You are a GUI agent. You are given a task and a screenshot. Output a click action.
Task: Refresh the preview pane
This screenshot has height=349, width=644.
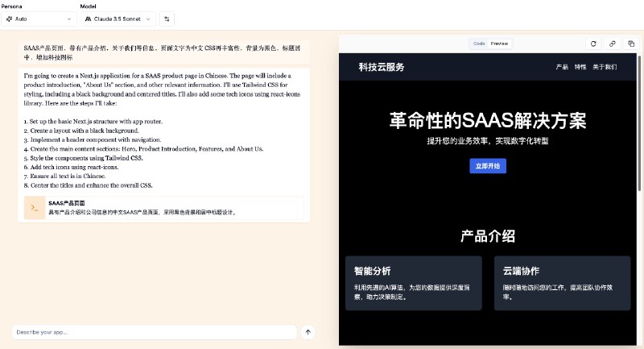point(593,44)
